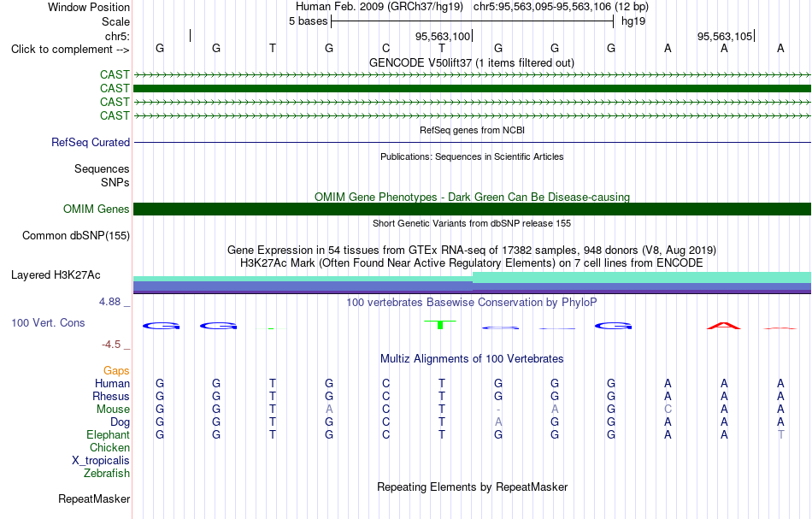Open the GTEx 'Gene Expression in 54 tissues' title
The height and width of the screenshot is (519, 812).
472,251
